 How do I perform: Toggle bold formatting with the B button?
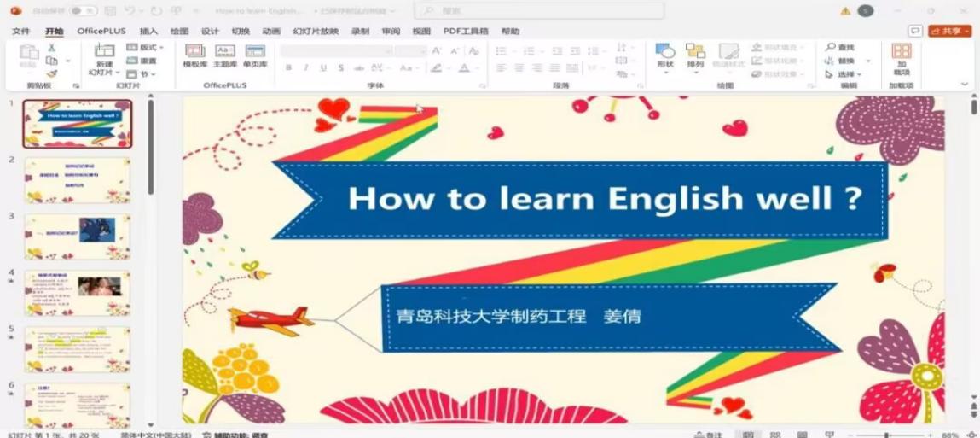[x=288, y=67]
